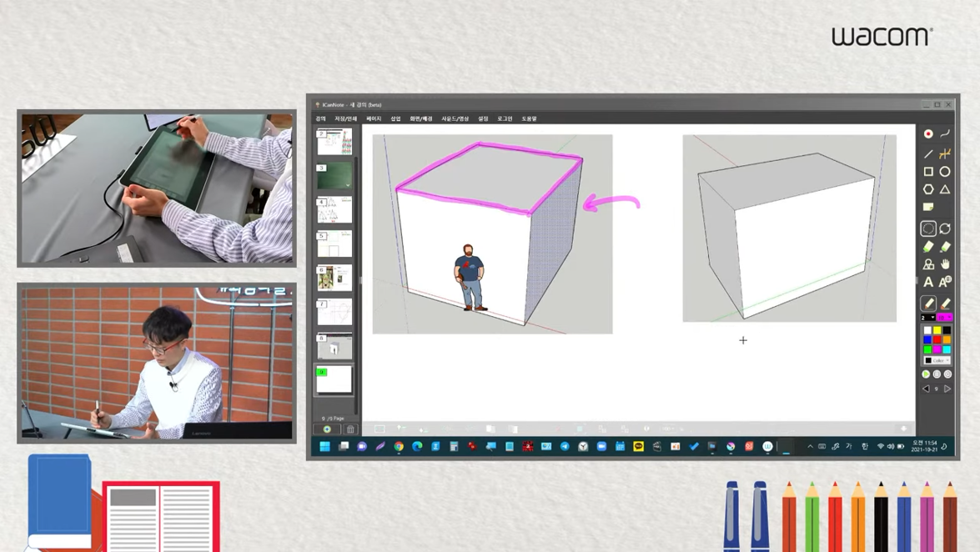Open Microsoft Edge from taskbar

417,446
